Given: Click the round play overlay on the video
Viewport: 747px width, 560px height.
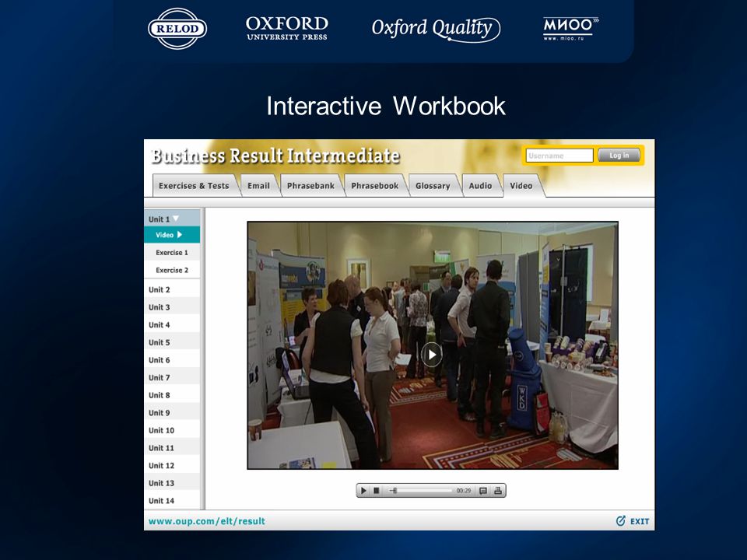Looking at the screenshot, I should pos(432,355).
